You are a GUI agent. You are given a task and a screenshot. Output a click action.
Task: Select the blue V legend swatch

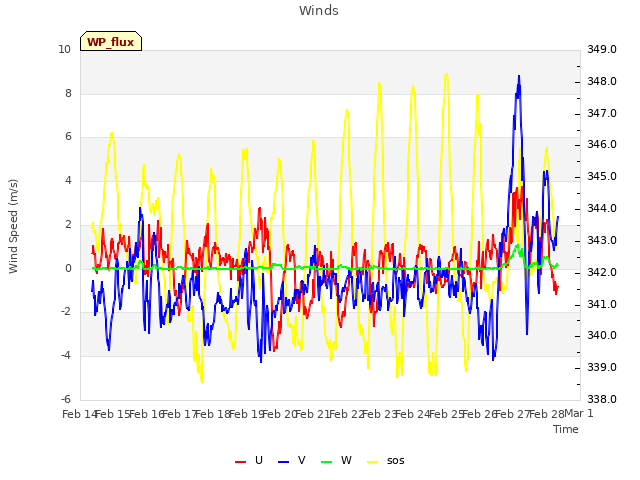pyautogui.click(x=283, y=461)
